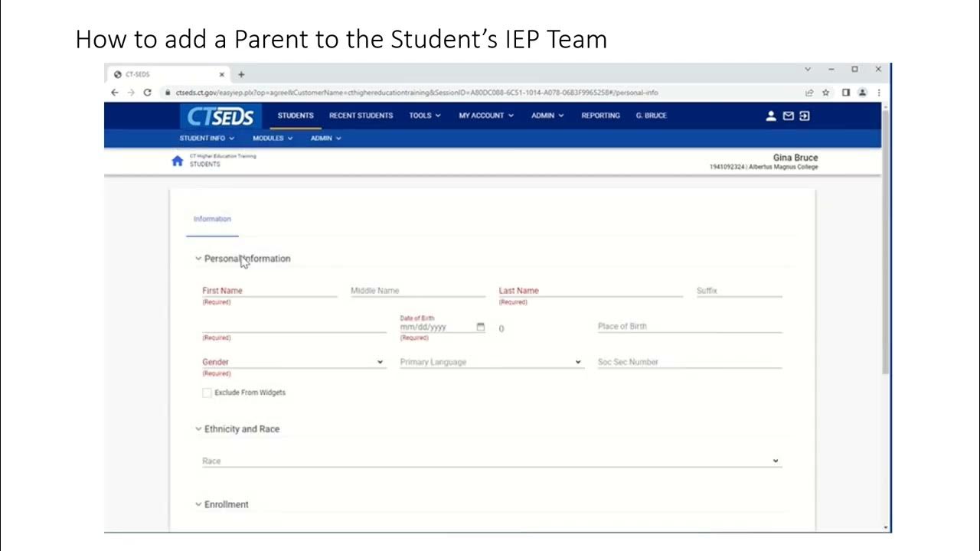Go to Recent Students

click(361, 116)
